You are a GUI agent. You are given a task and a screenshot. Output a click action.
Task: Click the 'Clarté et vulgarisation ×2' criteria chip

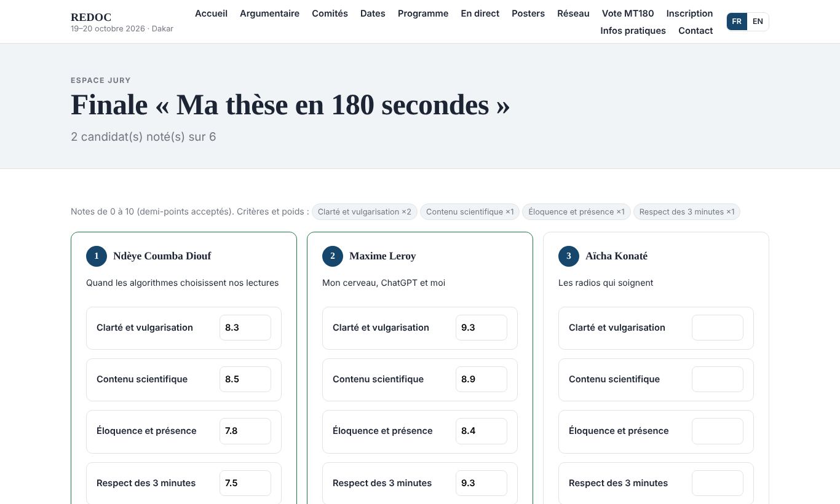365,212
